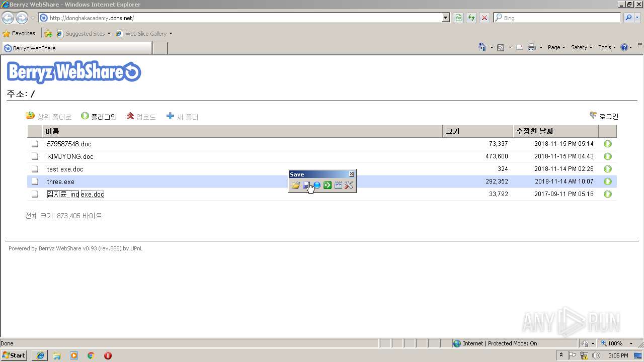Click the Berryz WebShare logo
Viewport: 644px width, 362px height.
(74, 72)
